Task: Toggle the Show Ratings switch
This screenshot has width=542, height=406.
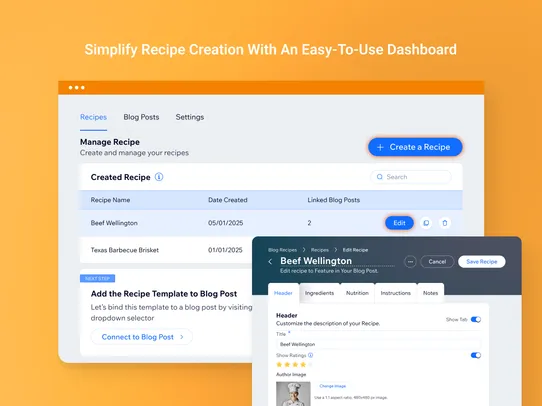Action: tap(476, 355)
